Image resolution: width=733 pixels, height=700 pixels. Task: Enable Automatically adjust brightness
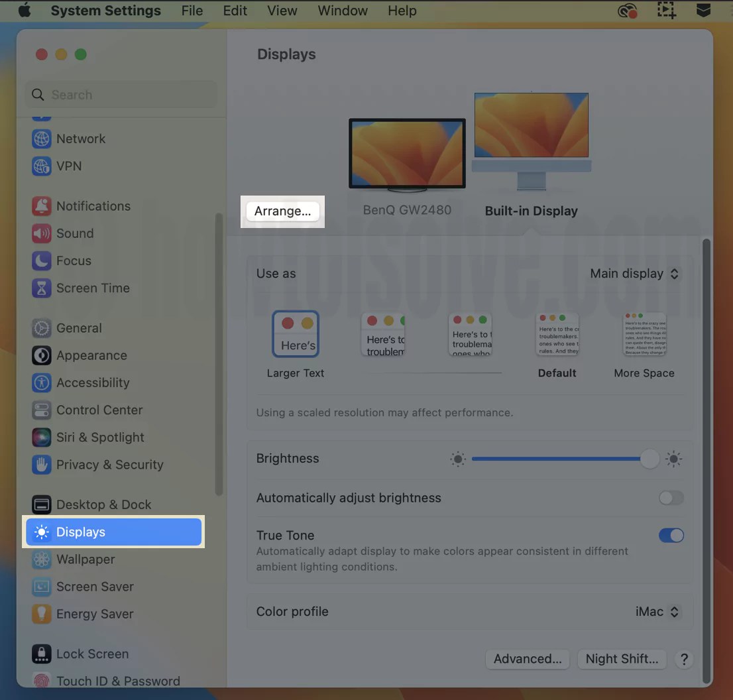pyautogui.click(x=671, y=498)
